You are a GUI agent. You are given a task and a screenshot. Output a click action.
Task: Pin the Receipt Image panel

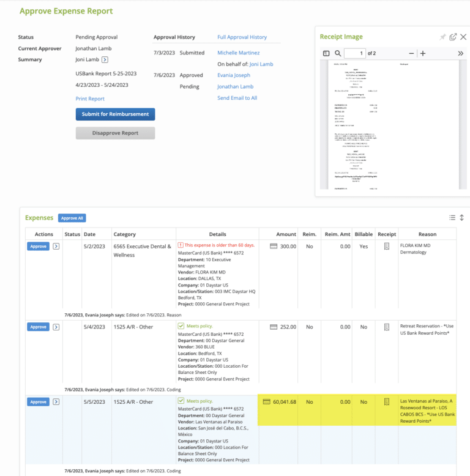click(x=443, y=37)
